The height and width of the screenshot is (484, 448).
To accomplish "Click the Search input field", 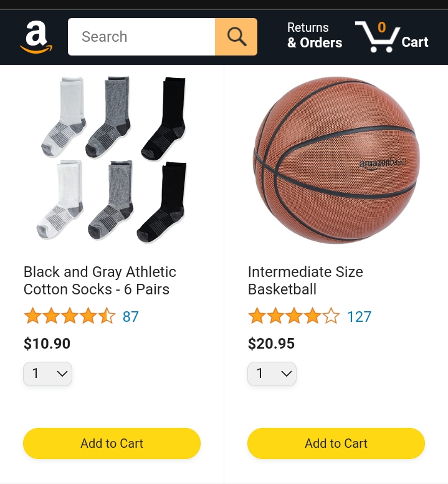I will click(x=141, y=37).
